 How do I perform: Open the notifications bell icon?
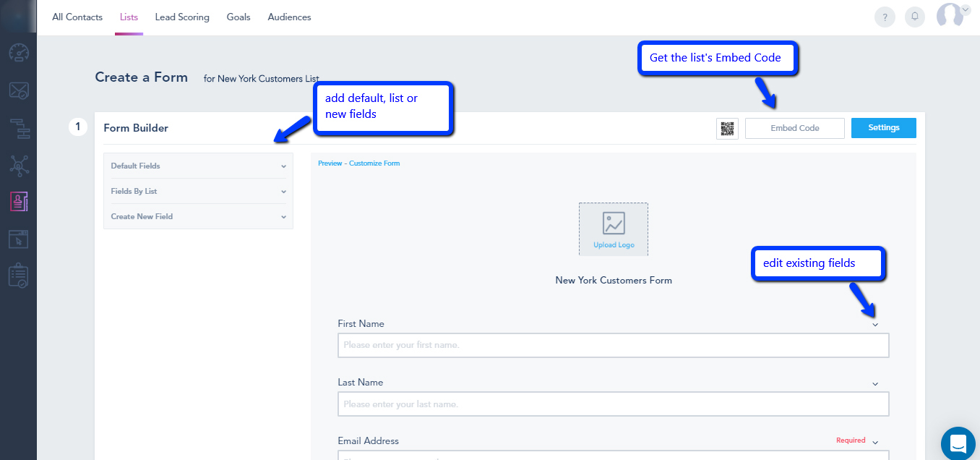pos(915,17)
